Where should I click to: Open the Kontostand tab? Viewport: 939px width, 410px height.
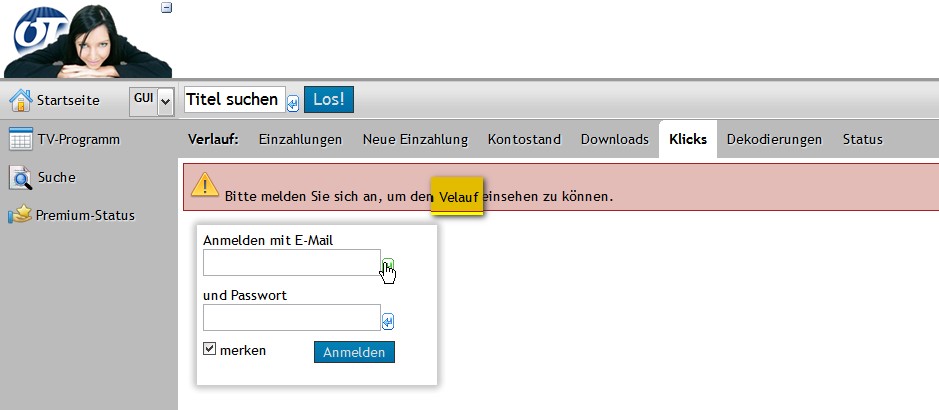[x=524, y=140]
